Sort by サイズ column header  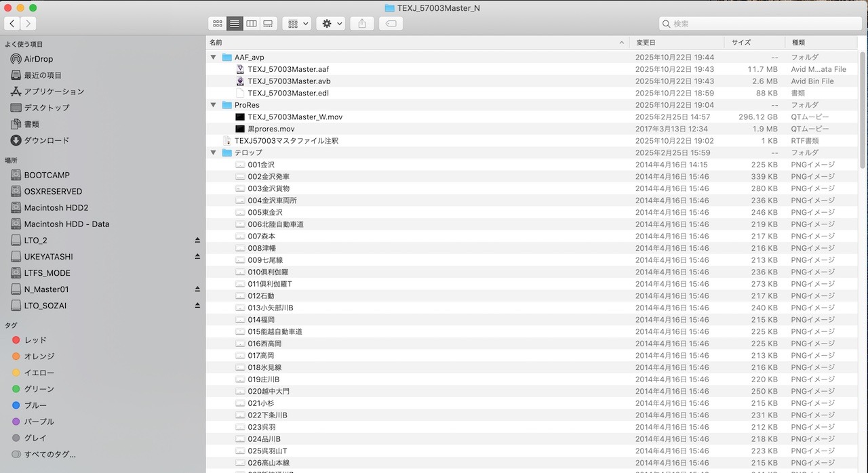pyautogui.click(x=741, y=42)
